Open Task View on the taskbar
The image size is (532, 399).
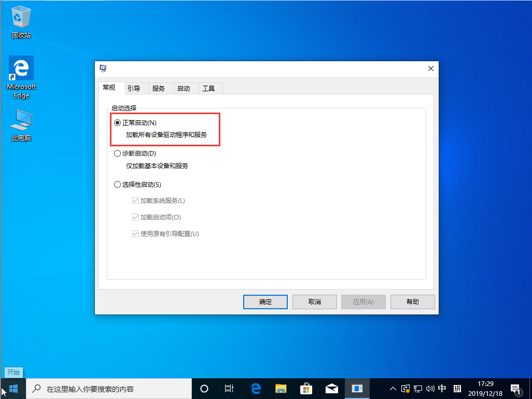click(x=229, y=389)
